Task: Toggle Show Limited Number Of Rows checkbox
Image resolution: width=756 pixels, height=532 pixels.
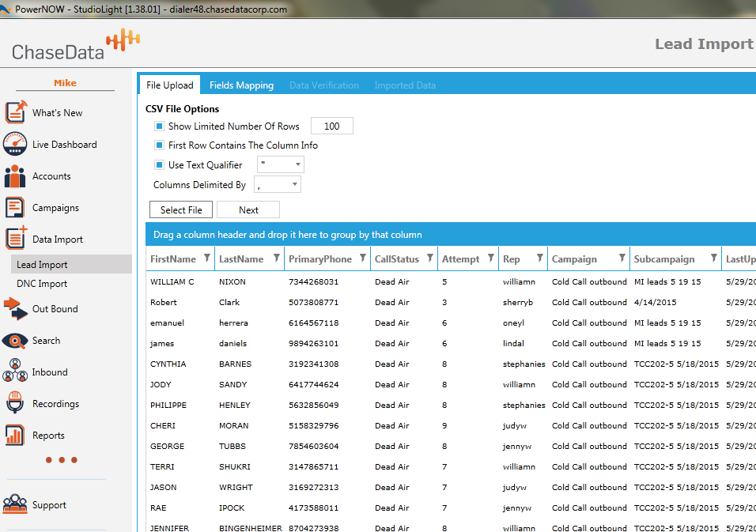Action: click(159, 126)
